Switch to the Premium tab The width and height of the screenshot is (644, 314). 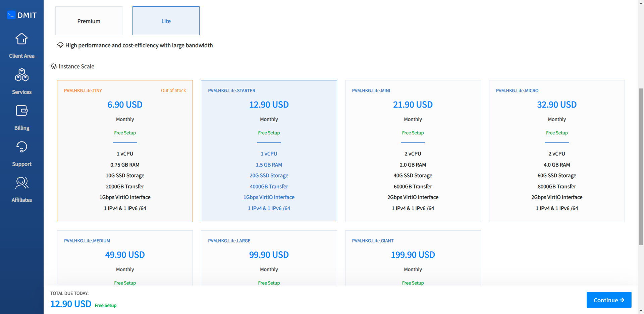89,21
